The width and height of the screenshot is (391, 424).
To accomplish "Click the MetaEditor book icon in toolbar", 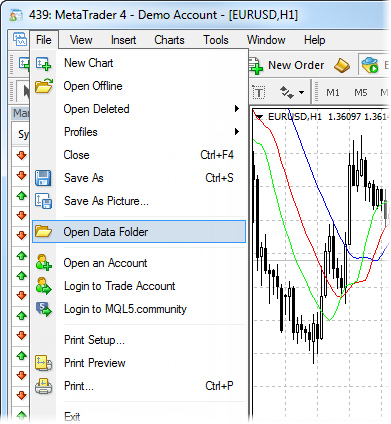I will click(x=342, y=65).
